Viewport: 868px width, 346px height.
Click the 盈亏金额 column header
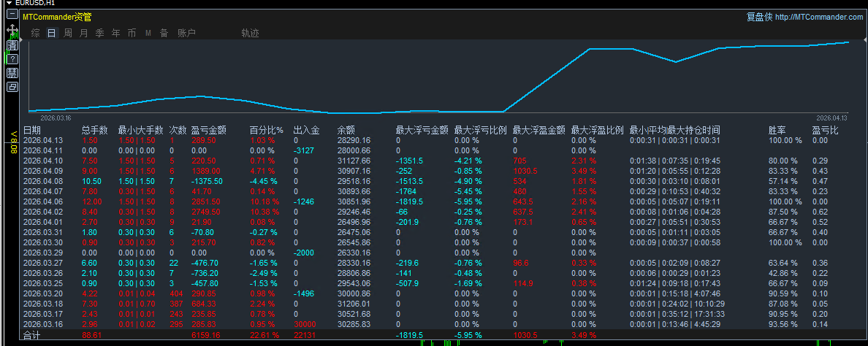point(208,130)
